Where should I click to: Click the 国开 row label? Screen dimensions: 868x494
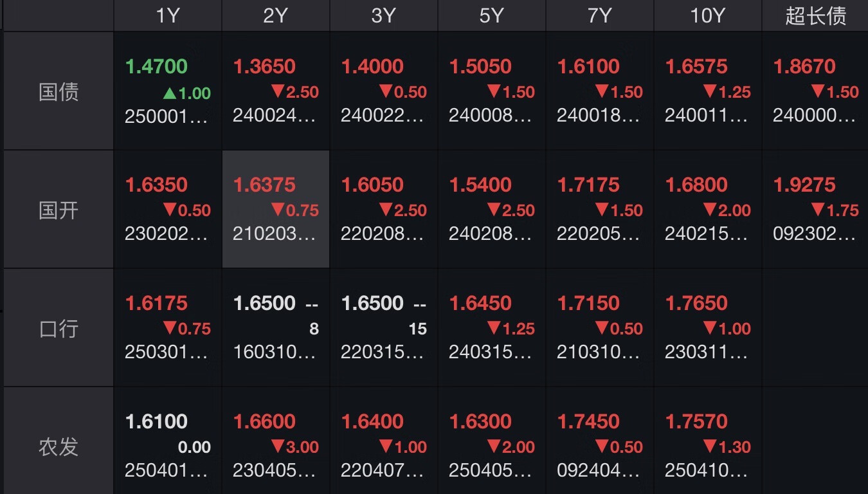(58, 210)
